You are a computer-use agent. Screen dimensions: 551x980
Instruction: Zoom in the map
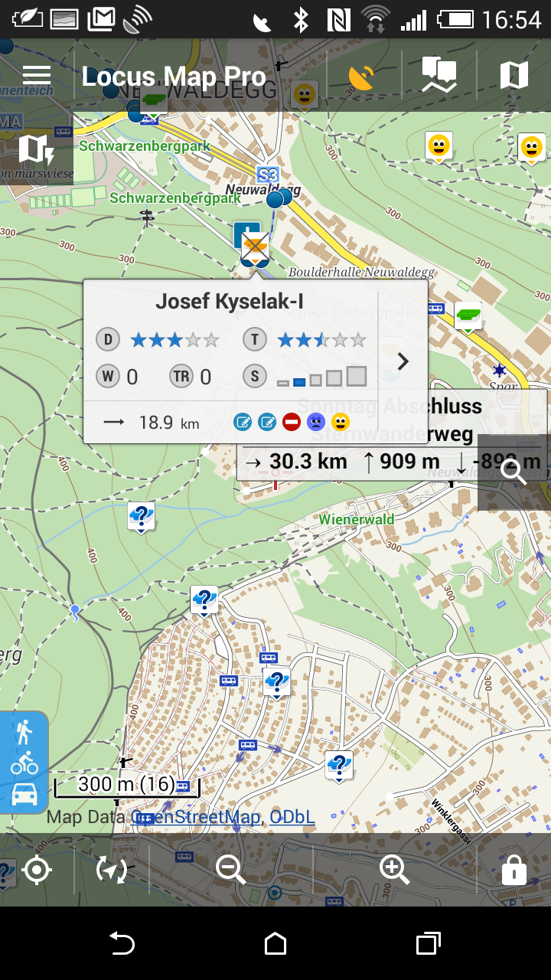click(394, 869)
